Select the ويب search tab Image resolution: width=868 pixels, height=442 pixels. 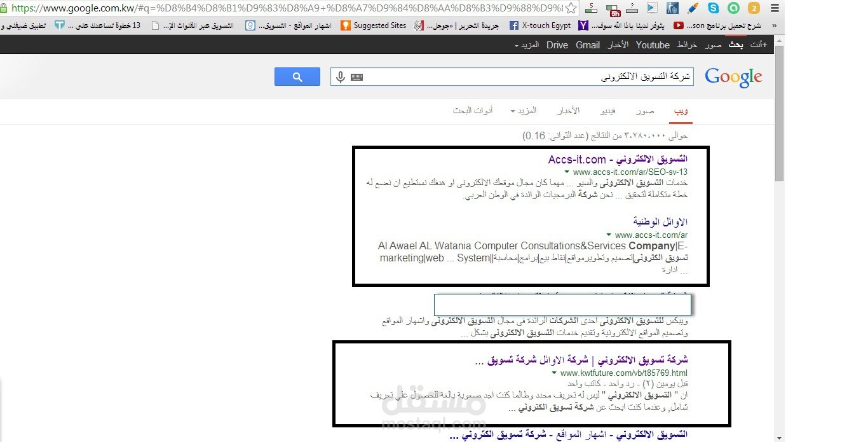click(681, 111)
